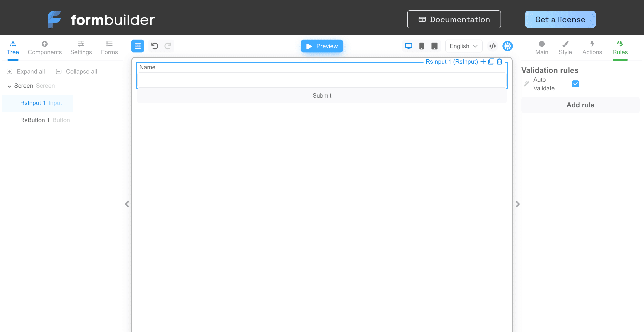Viewport: 644px width, 332px height.
Task: Switch to tablet viewport icon
Action: coord(434,46)
